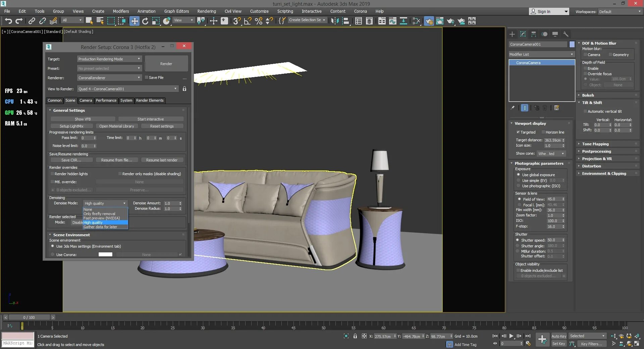Click the Show VFB button
Image resolution: width=644 pixels, height=349 pixels.
click(x=83, y=119)
